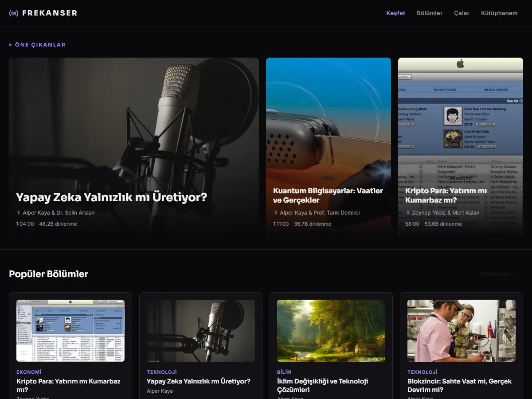
Task: Open popular episode title Kripto Para: Yatırım mı Kumarbaz mı?
Action: point(68,385)
